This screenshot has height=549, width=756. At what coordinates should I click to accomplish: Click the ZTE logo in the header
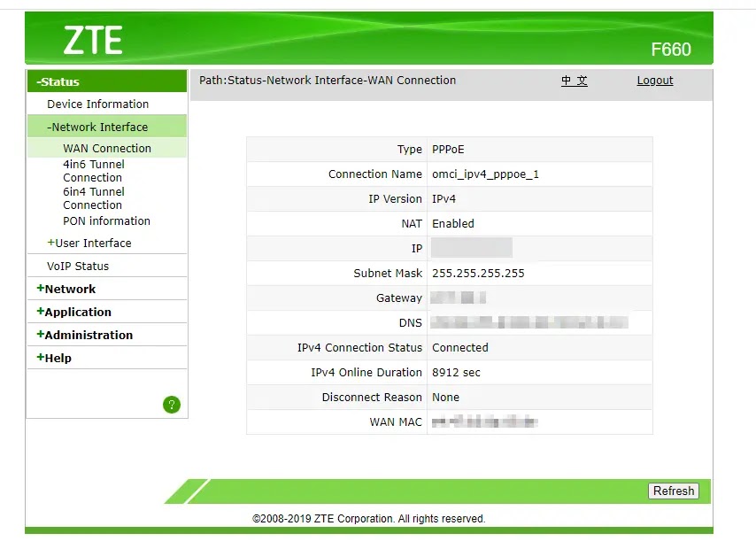coord(93,40)
